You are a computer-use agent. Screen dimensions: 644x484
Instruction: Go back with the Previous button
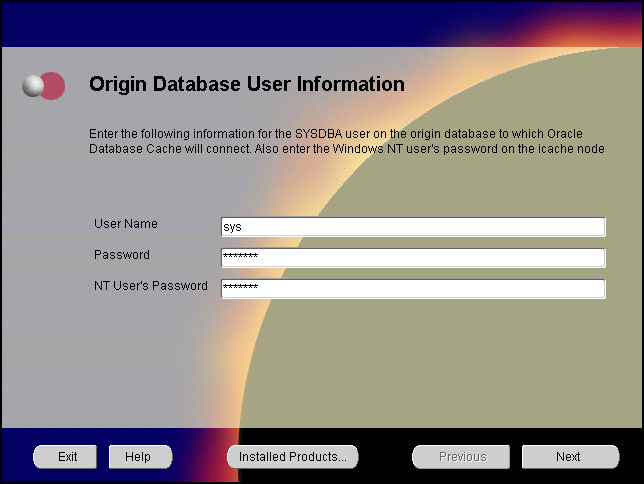pyautogui.click(x=461, y=456)
